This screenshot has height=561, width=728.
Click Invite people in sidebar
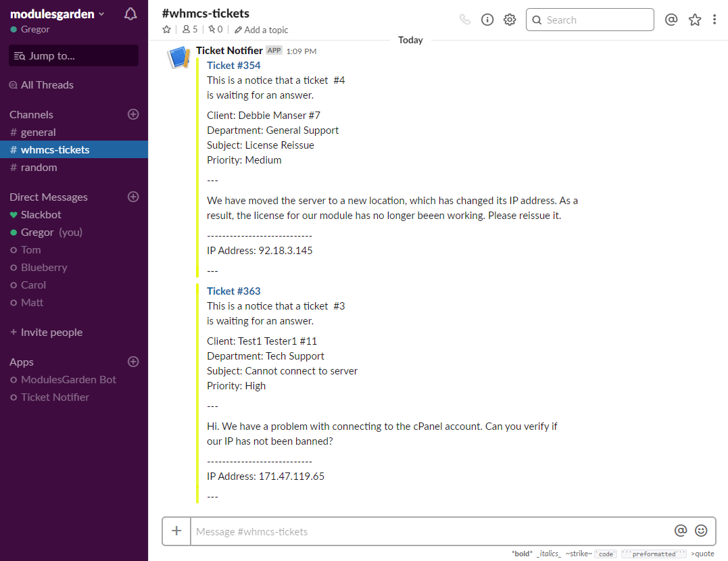[x=51, y=333]
